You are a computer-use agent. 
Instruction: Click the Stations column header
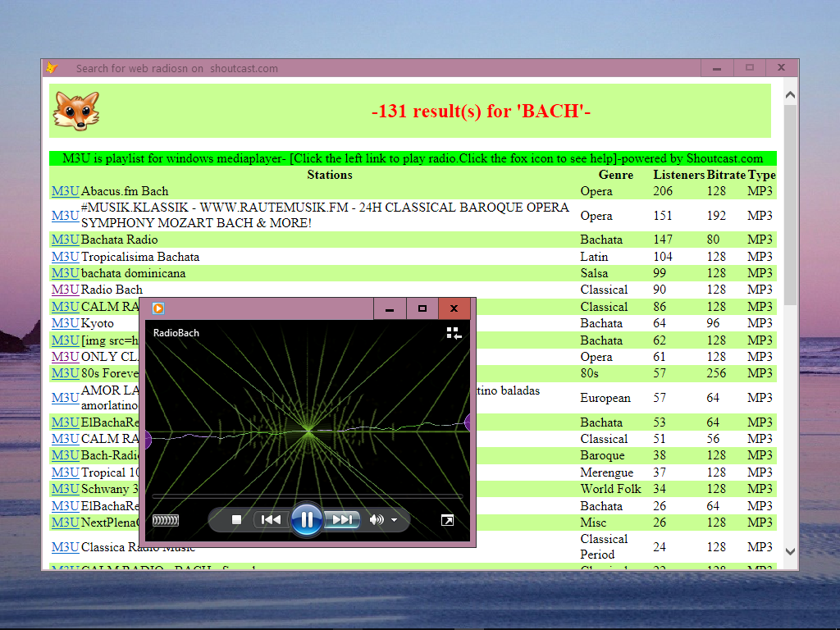(x=330, y=175)
